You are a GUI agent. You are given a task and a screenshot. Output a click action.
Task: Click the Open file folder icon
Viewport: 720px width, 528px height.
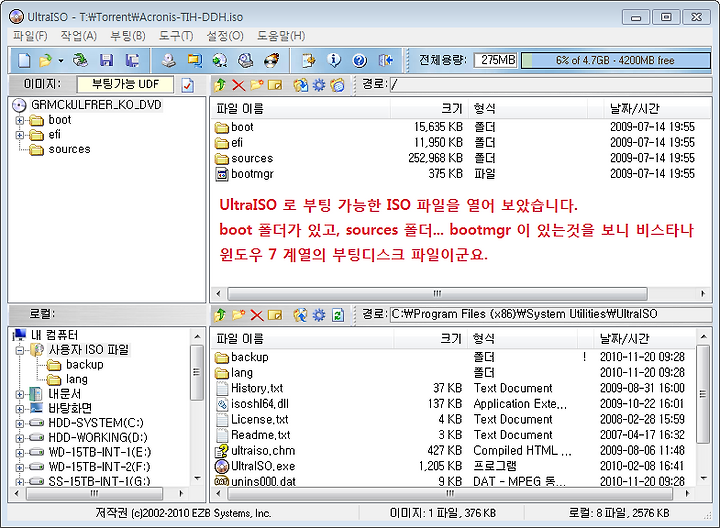pyautogui.click(x=45, y=60)
